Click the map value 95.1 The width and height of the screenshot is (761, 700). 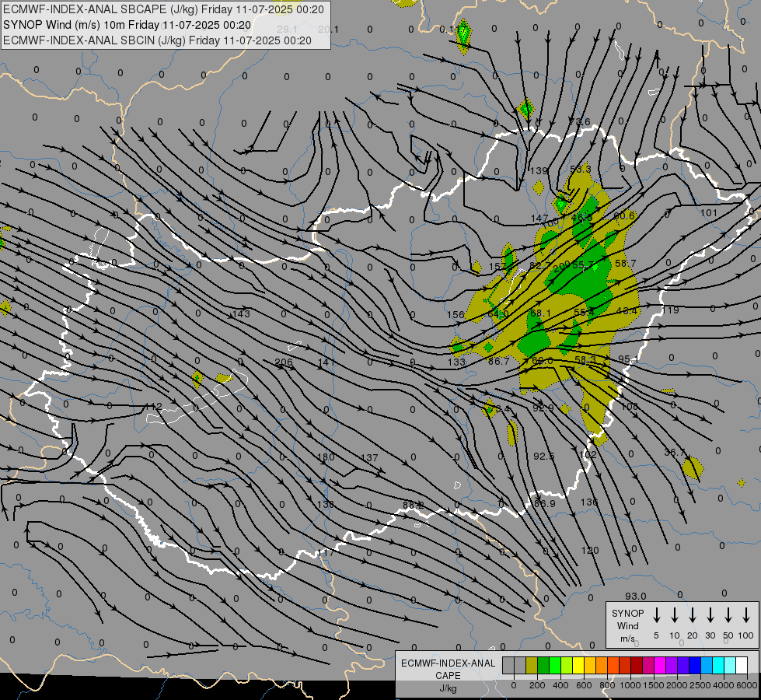[628, 359]
